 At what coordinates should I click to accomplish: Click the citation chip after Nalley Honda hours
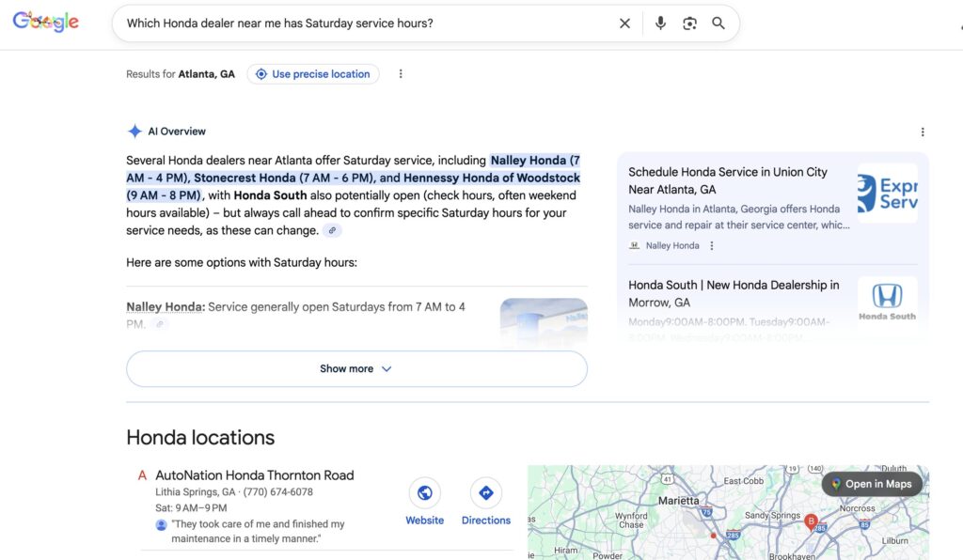click(x=160, y=323)
